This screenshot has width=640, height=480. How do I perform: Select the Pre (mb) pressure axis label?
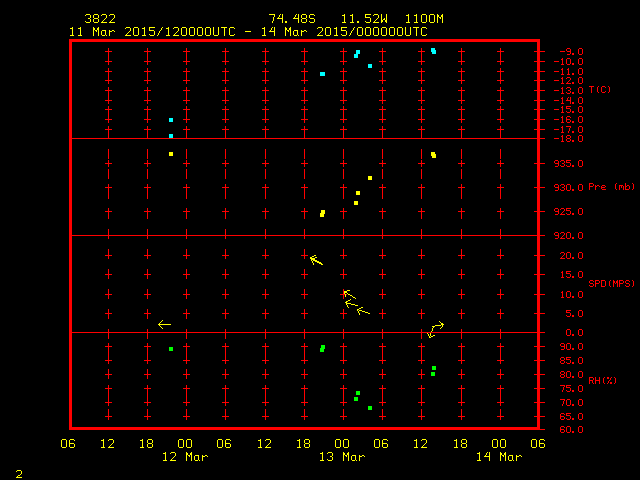[x=611, y=187]
